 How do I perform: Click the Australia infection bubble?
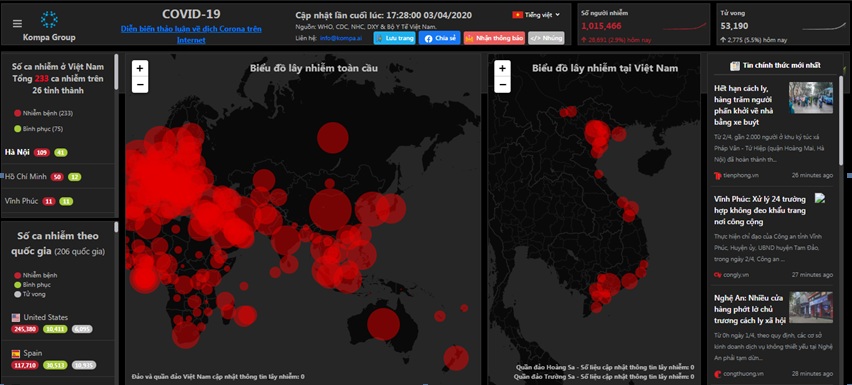(x=384, y=324)
